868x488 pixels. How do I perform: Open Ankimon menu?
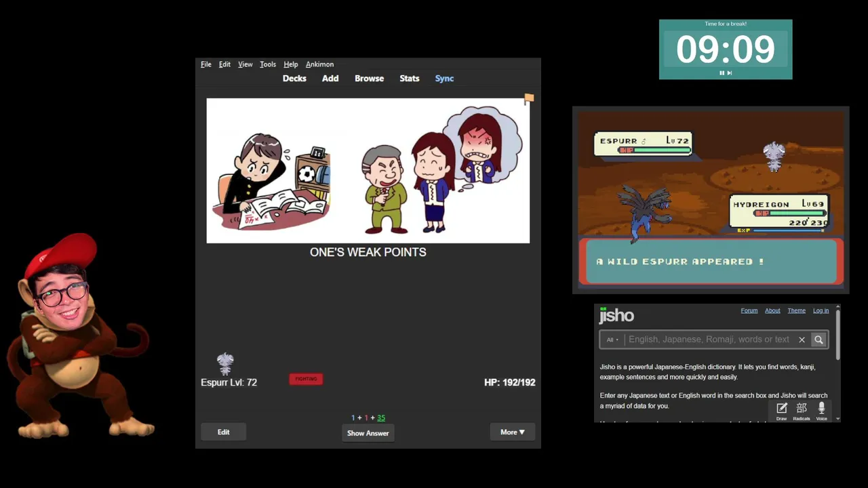319,64
